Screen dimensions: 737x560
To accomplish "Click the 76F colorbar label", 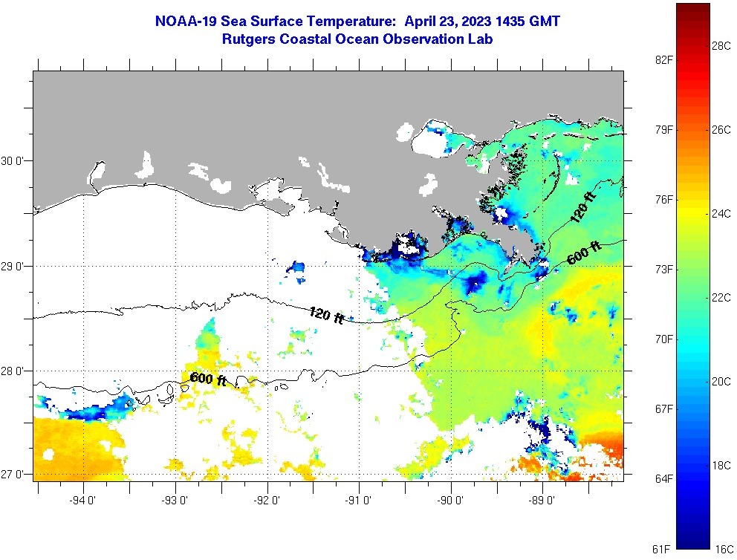I will [663, 200].
